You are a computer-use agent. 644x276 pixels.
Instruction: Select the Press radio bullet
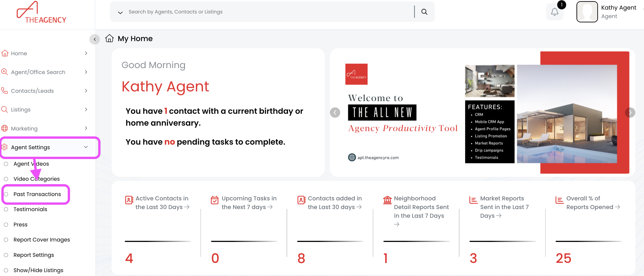pyautogui.click(x=6, y=225)
